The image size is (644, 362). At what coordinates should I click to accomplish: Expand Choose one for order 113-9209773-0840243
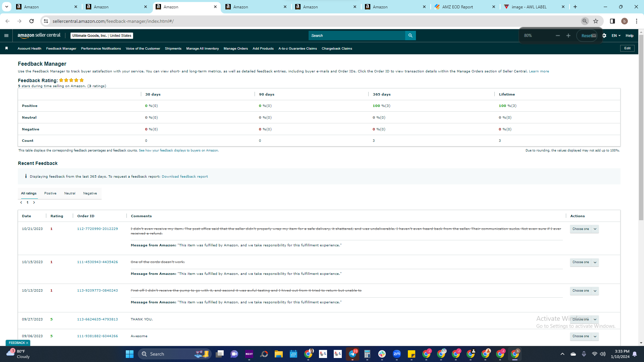click(584, 291)
